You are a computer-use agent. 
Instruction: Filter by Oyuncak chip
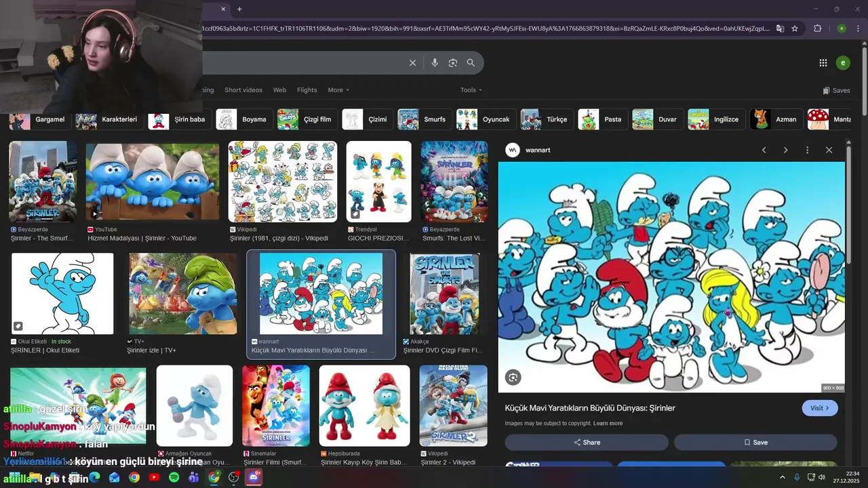click(485, 119)
